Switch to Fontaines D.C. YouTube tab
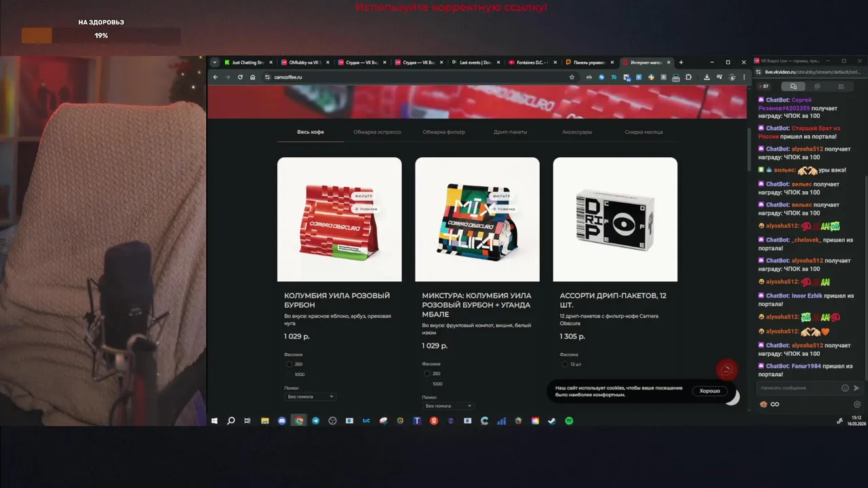The image size is (868, 488). tap(533, 62)
